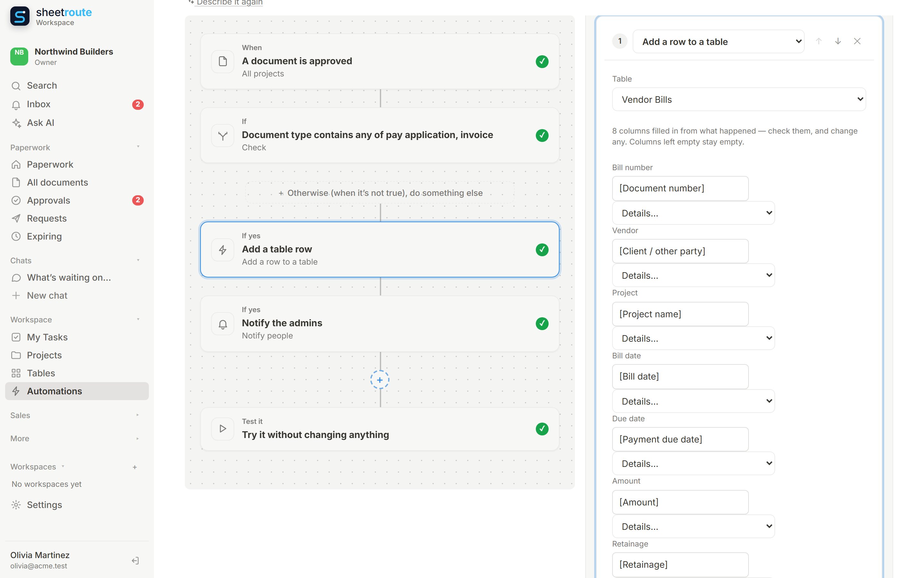
Task: Click 'Otherwise, do something else' branch button
Action: click(x=380, y=193)
